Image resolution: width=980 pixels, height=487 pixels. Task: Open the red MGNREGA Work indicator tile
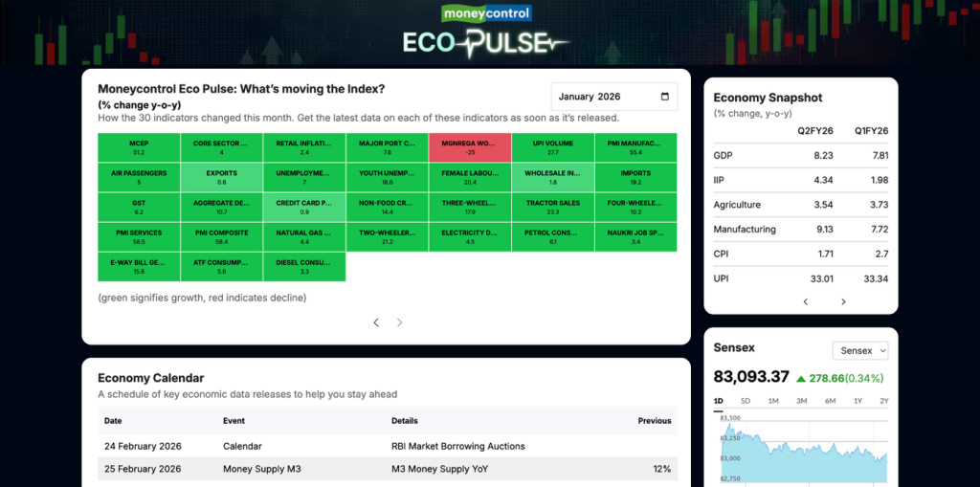[470, 147]
